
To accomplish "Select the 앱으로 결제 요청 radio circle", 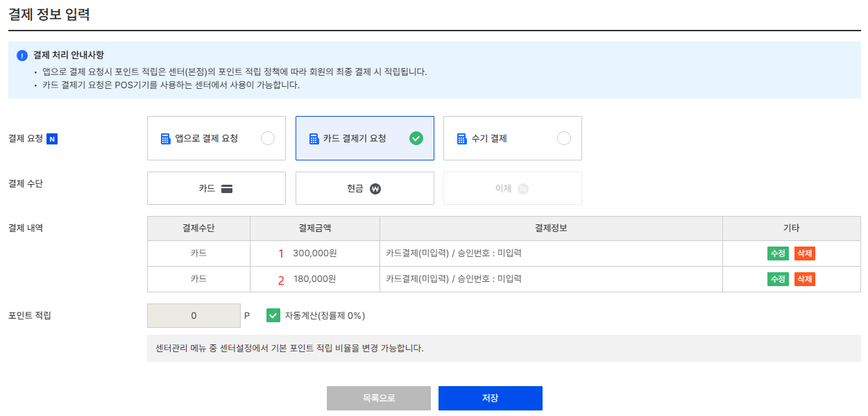I will tap(268, 138).
